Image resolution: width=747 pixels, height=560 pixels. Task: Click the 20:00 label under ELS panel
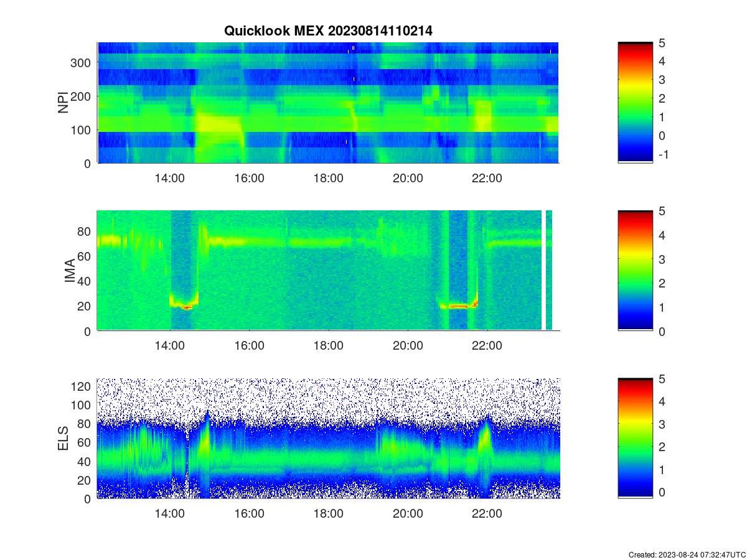[408, 513]
